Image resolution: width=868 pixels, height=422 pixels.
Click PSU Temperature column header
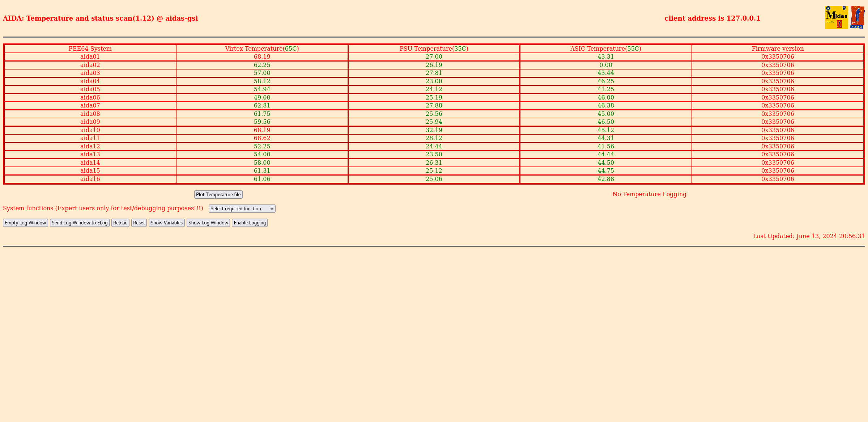(433, 49)
